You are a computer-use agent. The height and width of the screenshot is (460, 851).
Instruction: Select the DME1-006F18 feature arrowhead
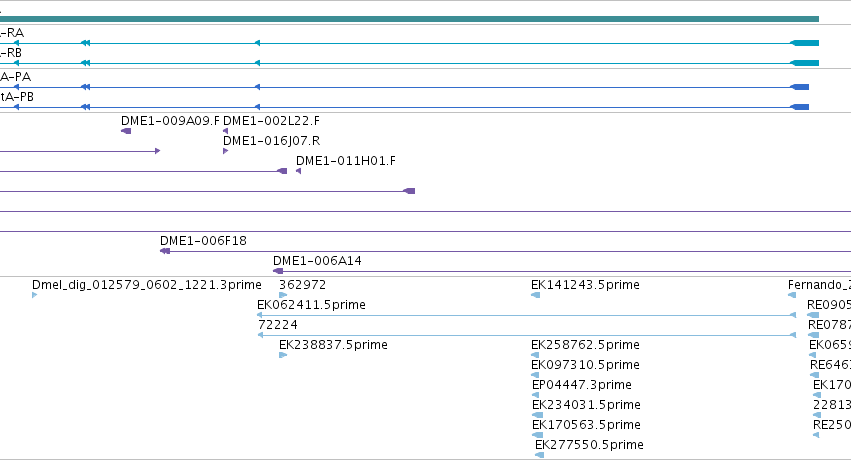165,251
